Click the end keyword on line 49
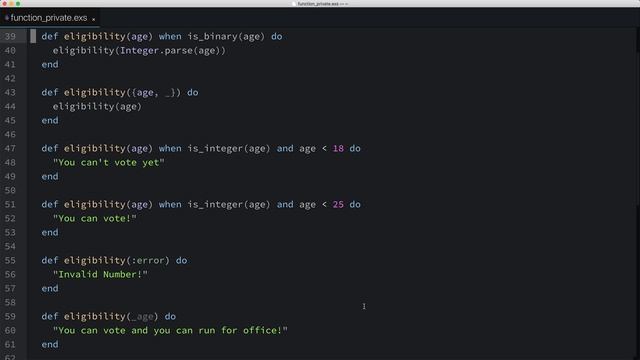 (50, 176)
